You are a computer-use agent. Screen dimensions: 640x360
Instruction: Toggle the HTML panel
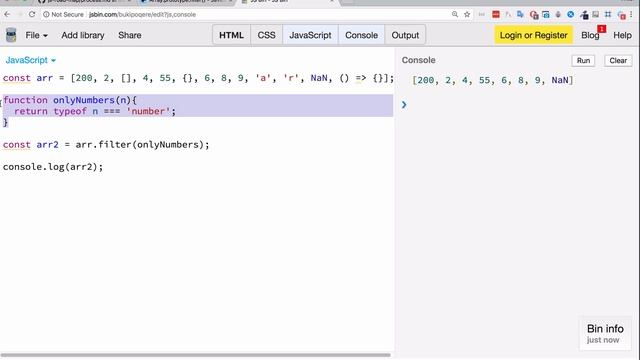click(x=231, y=36)
